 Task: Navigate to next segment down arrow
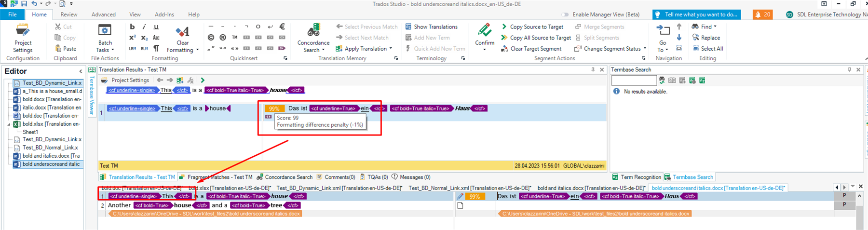pos(679,38)
